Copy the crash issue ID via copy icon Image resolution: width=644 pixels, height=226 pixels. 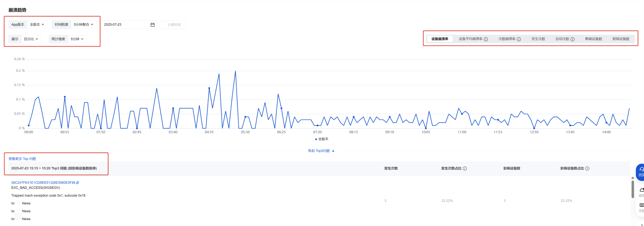coord(78,183)
